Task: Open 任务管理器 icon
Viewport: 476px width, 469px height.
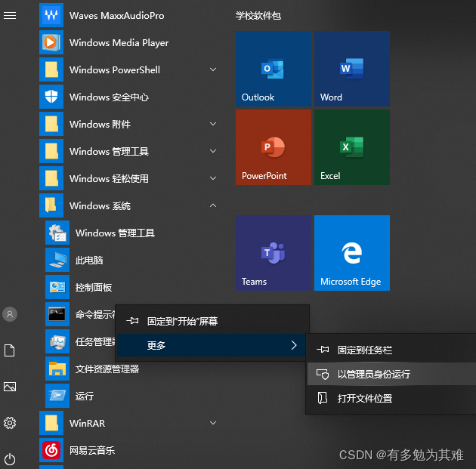Action: (x=57, y=341)
